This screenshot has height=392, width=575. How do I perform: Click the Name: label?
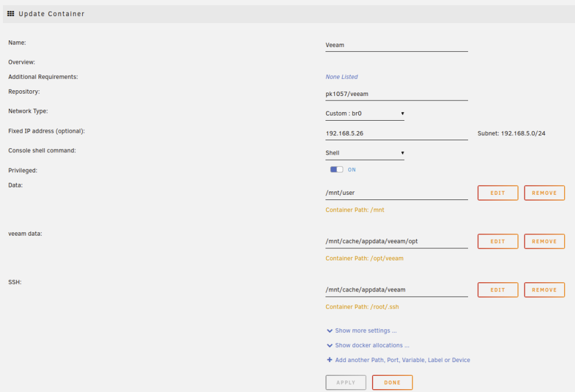(17, 43)
